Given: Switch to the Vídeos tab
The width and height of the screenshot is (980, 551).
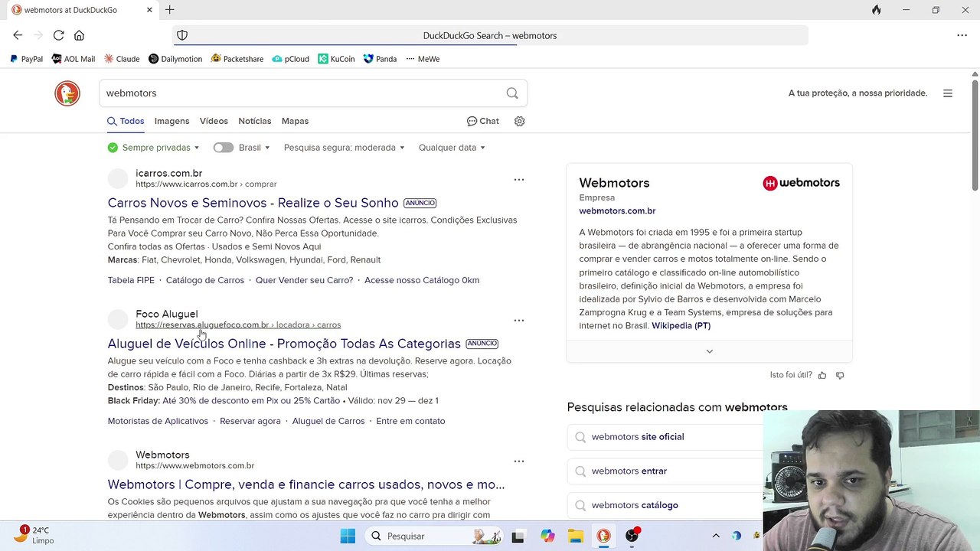Looking at the screenshot, I should 214,121.
